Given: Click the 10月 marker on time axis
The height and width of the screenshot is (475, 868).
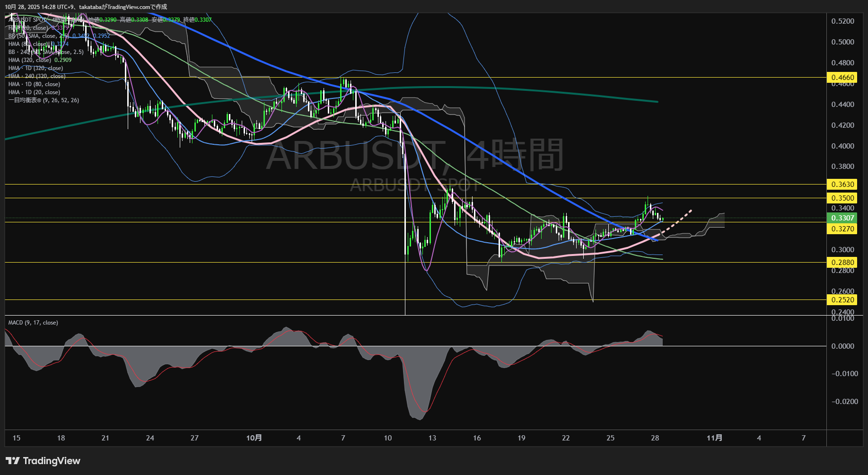Looking at the screenshot, I should pyautogui.click(x=254, y=438).
